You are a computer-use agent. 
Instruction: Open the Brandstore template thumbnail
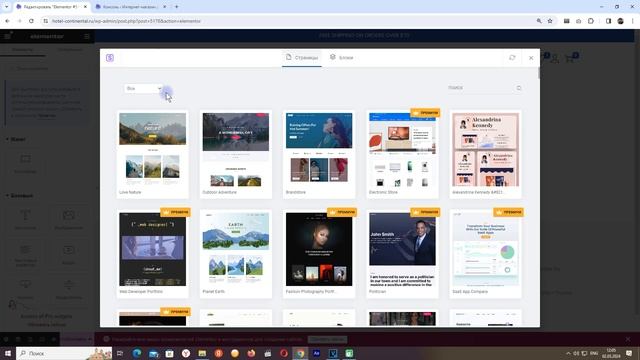coord(319,149)
